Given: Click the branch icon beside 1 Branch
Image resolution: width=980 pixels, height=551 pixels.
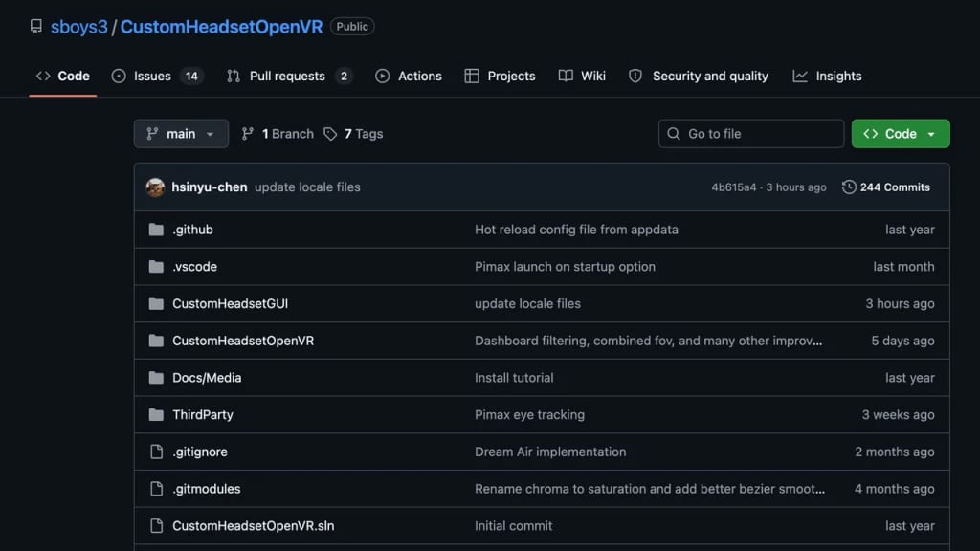Looking at the screenshot, I should click(x=248, y=134).
